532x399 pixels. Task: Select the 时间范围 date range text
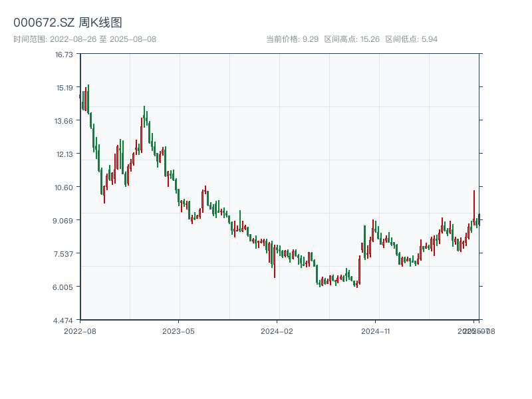[x=84, y=39]
